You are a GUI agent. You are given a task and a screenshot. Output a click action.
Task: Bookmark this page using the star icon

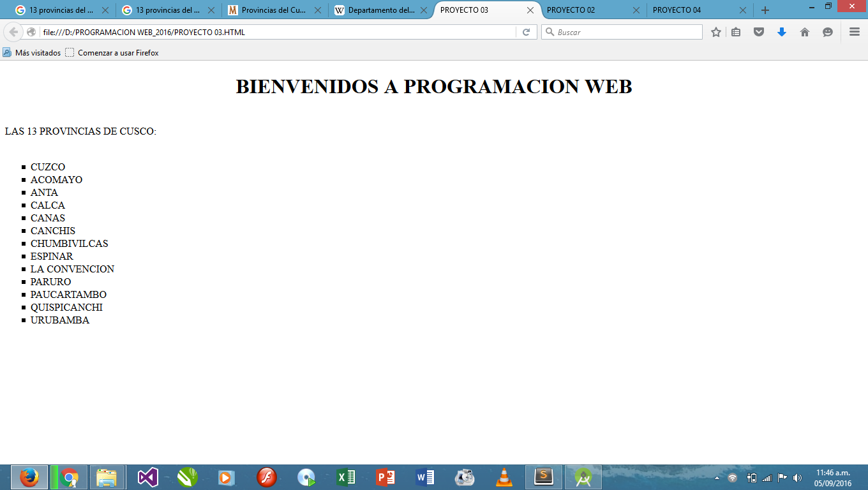(715, 32)
